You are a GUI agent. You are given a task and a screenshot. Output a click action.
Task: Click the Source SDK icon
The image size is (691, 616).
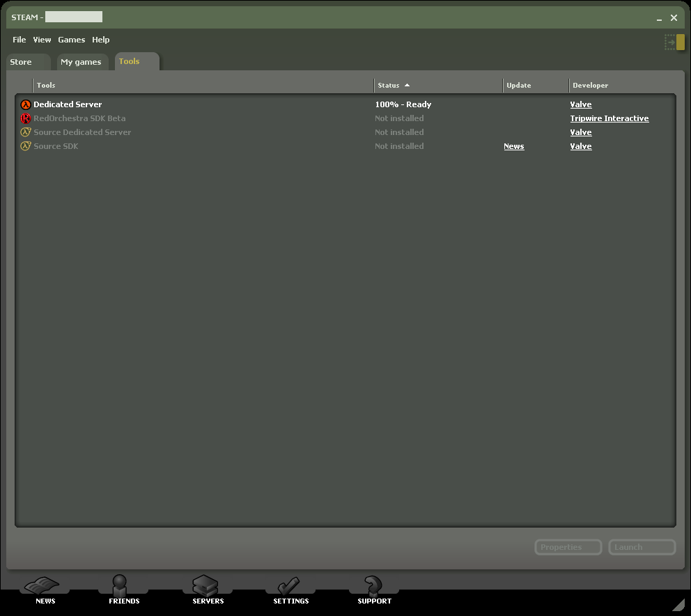tap(26, 146)
